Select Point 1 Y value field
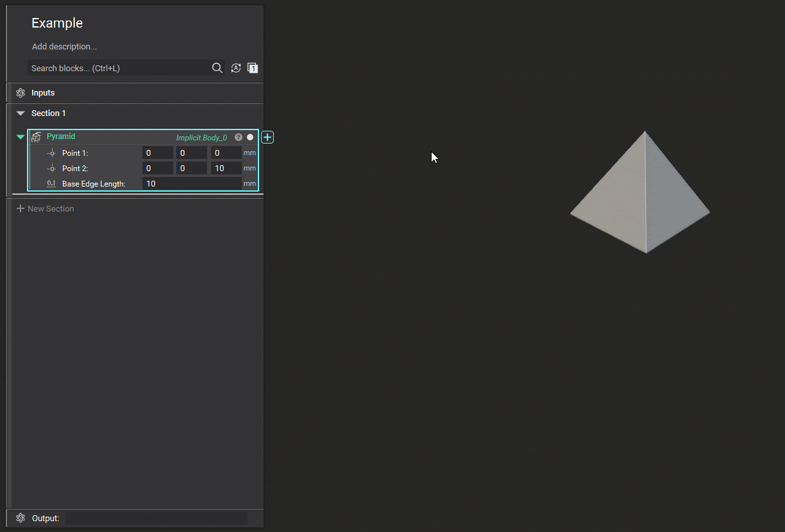Image resolution: width=785 pixels, height=532 pixels. (192, 153)
